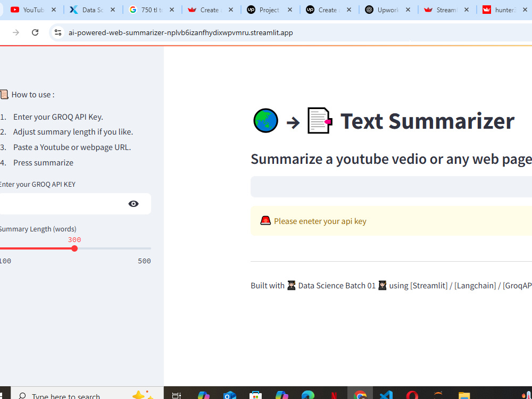532x399 pixels.
Task: Click the URL input box under the summarizer heading
Action: pyautogui.click(x=391, y=187)
